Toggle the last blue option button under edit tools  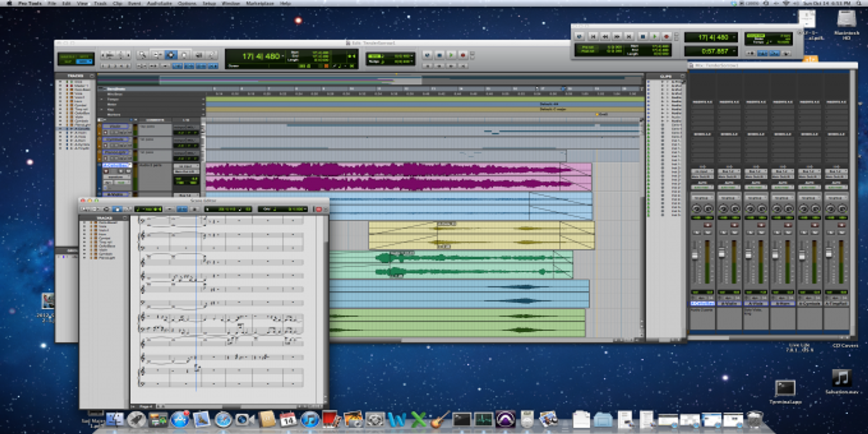point(213,66)
